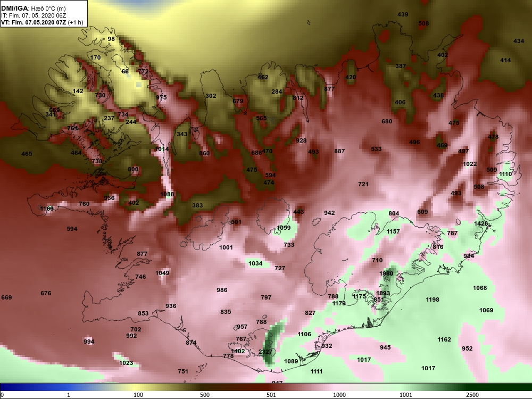Select the 1980 height value

(386, 273)
